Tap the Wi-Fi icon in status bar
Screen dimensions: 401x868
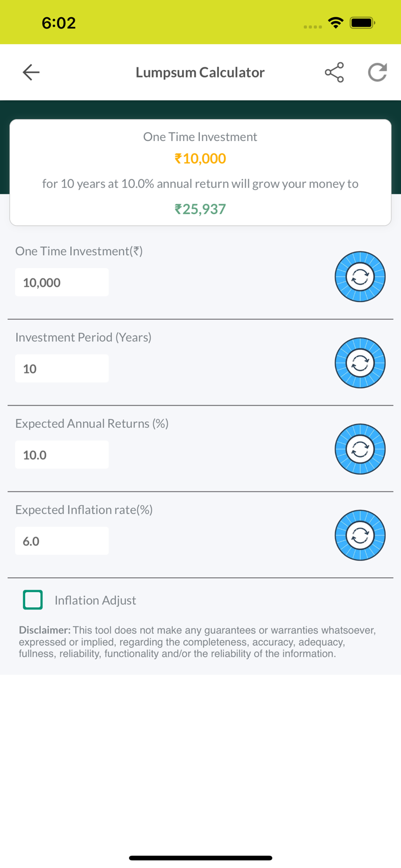tap(335, 23)
